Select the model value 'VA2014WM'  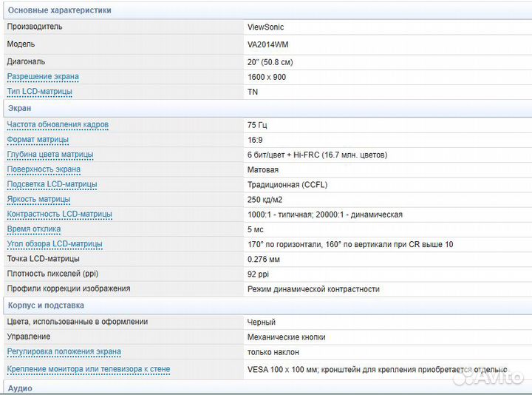(x=268, y=45)
